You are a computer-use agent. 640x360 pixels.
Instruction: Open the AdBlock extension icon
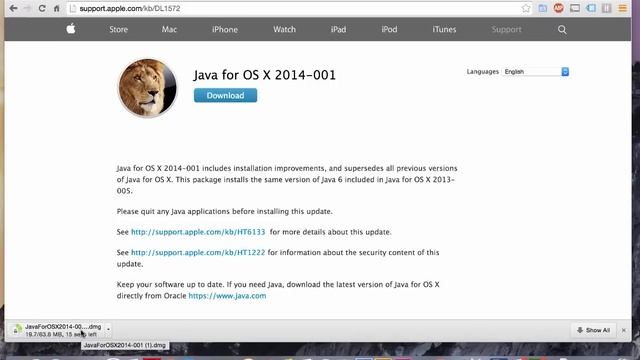(558, 8)
